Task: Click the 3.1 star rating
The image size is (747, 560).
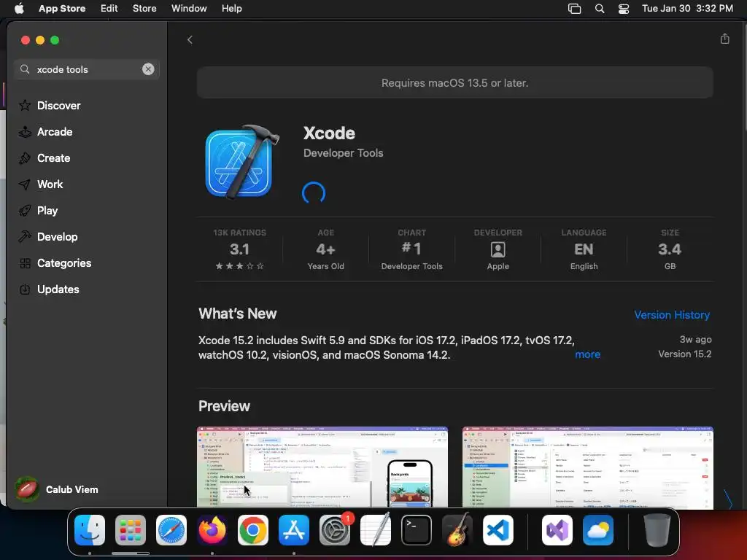Action: 239,249
